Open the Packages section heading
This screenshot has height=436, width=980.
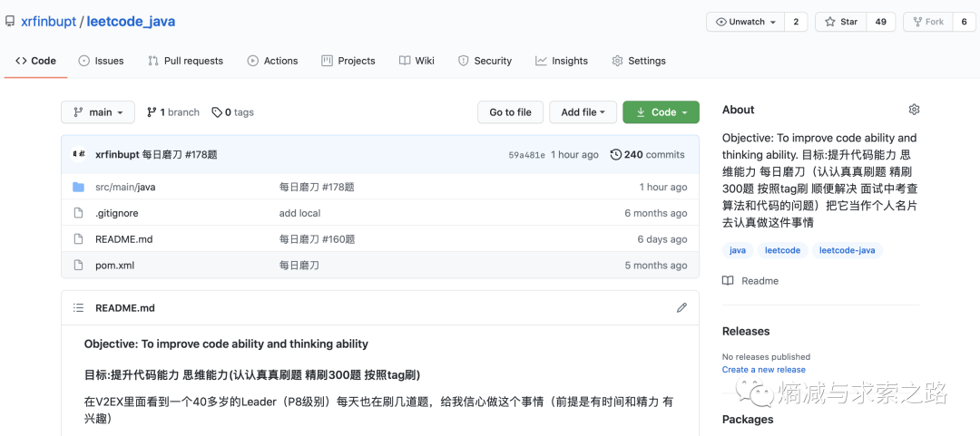[748, 419]
